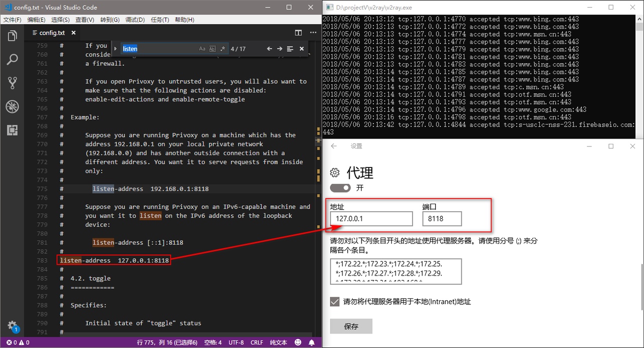Open the 任务(T) menu
Image resolution: width=644 pixels, height=348 pixels.
(x=160, y=20)
